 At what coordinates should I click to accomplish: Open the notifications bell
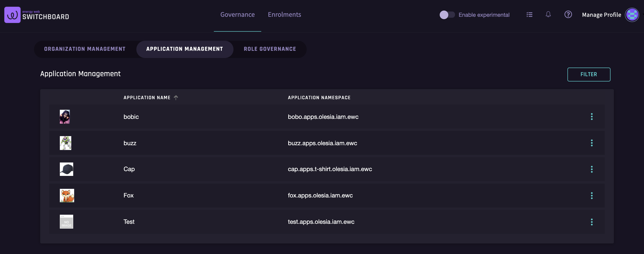tap(548, 15)
